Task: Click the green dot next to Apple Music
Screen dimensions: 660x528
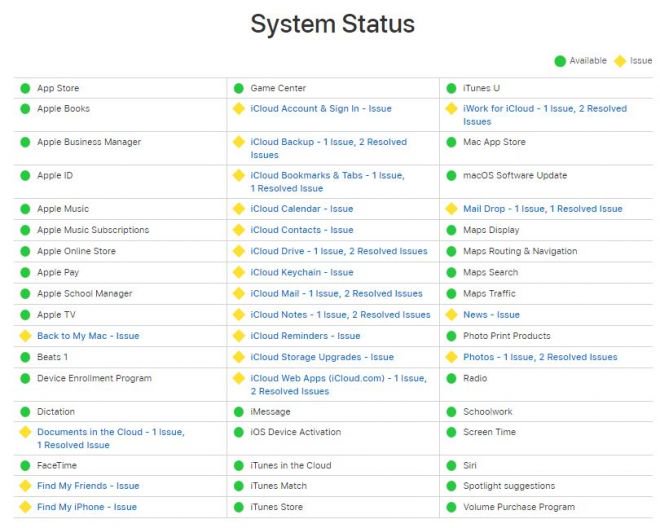Action: click(25, 209)
